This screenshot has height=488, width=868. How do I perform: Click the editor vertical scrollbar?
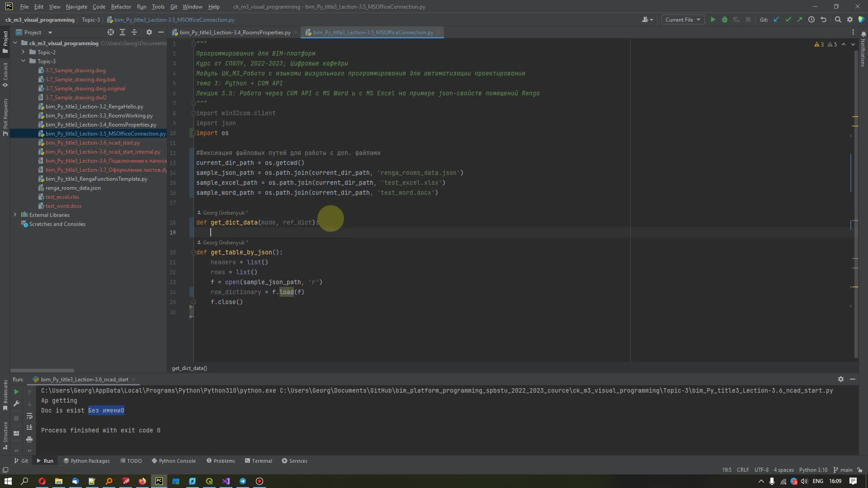(856, 203)
